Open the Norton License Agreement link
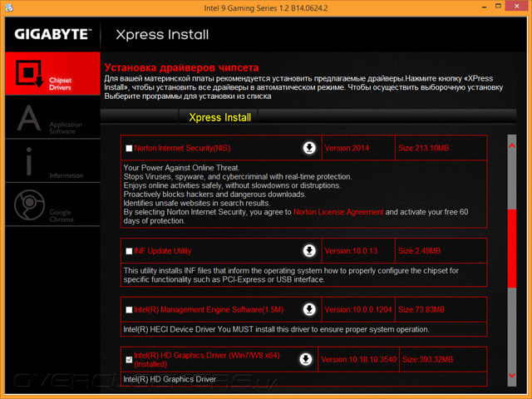 click(338, 212)
